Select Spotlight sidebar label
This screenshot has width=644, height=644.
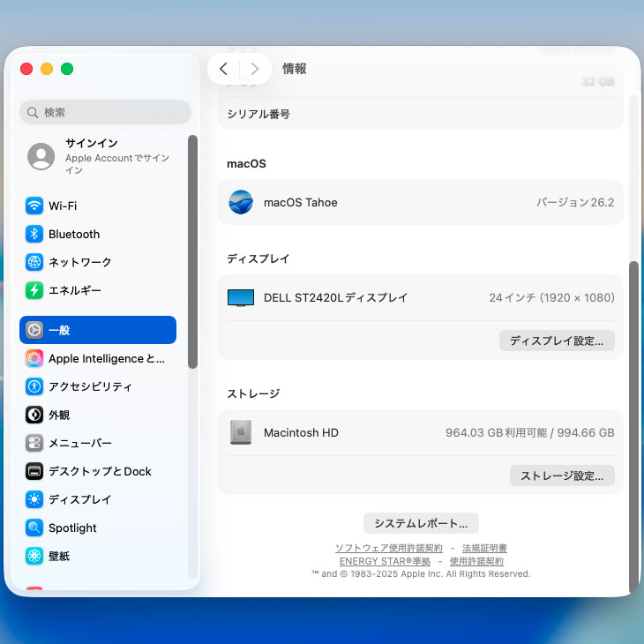[72, 528]
